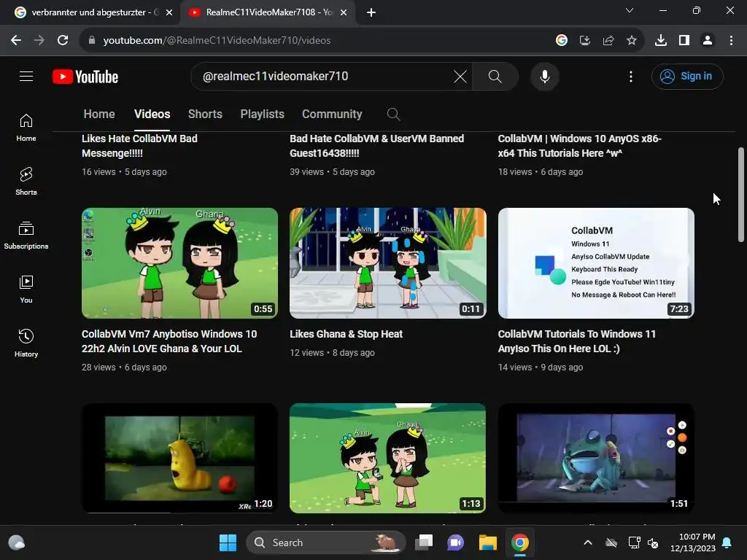747x560 pixels.
Task: Click the taskbar Search box
Action: point(325,542)
